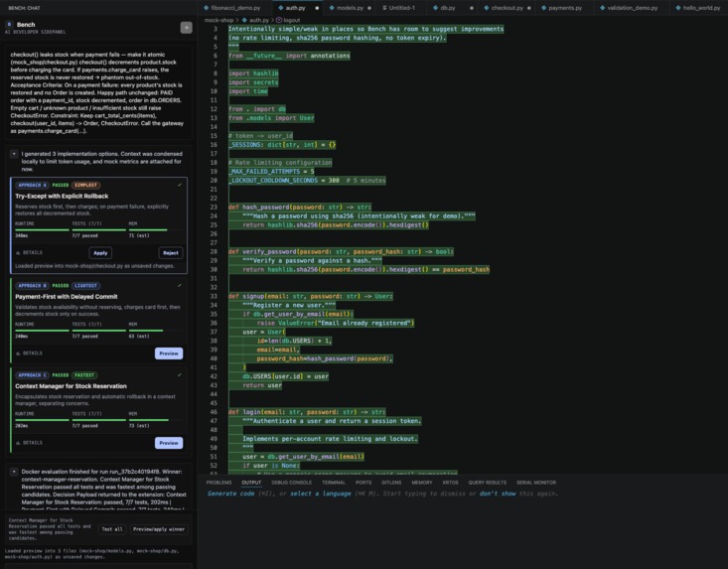Click the checkmark icon on Approach A card
Image resolution: width=728 pixels, height=569 pixels.
[x=180, y=185]
